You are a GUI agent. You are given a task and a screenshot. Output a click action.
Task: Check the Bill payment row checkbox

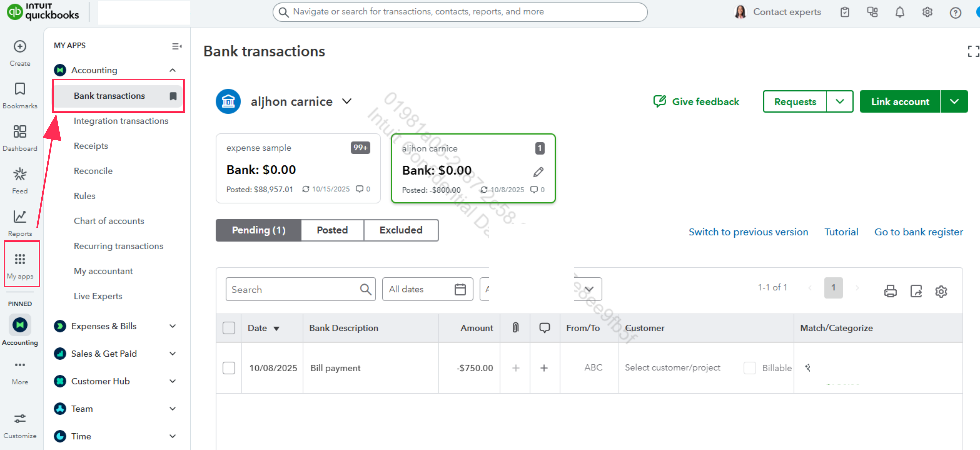[x=229, y=368]
